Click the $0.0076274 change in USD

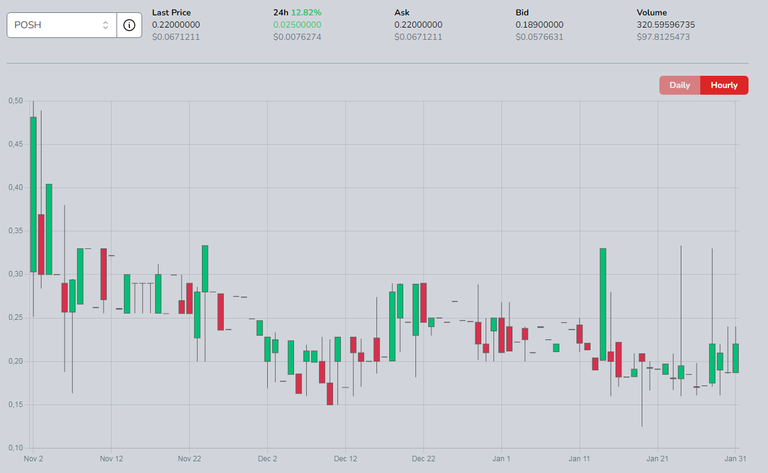297,37
